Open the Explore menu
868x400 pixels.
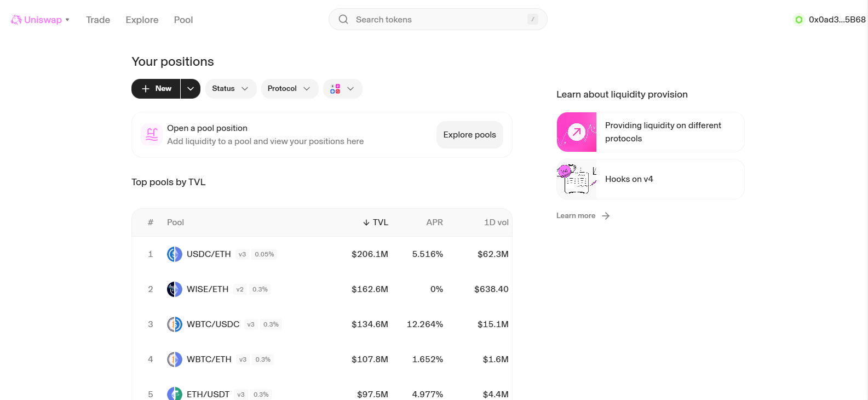[x=142, y=20]
